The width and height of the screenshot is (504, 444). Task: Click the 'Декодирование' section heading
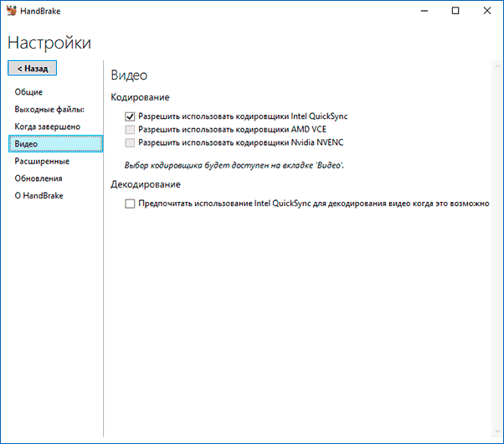(x=146, y=184)
